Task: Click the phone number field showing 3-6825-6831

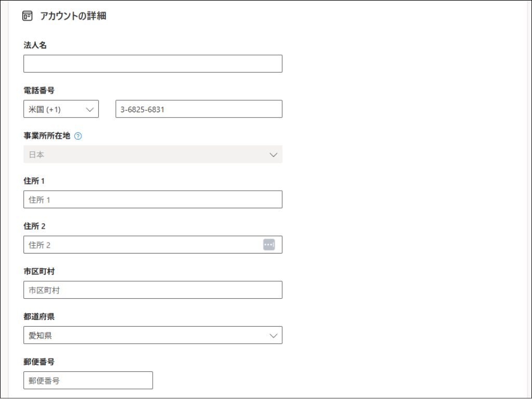Action: coord(199,109)
